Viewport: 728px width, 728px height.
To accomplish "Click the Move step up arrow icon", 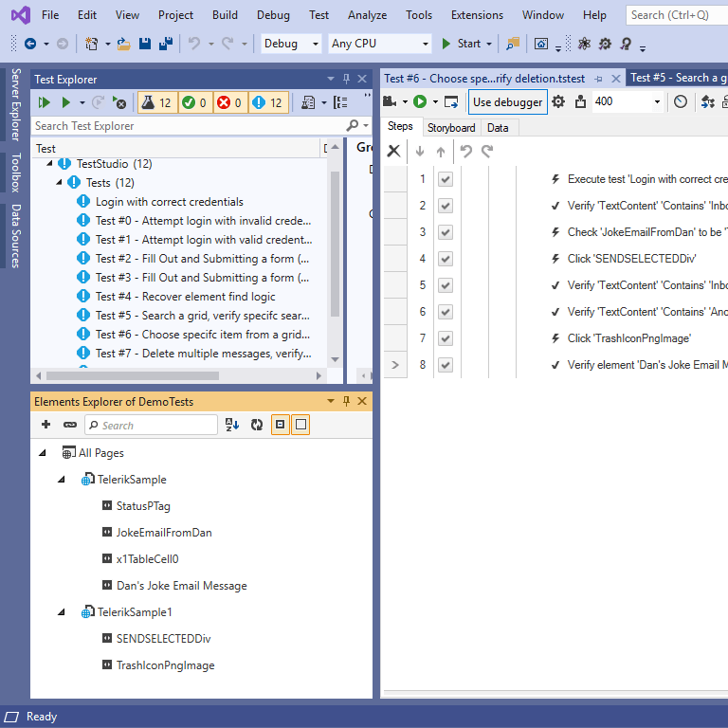I will coord(441,152).
